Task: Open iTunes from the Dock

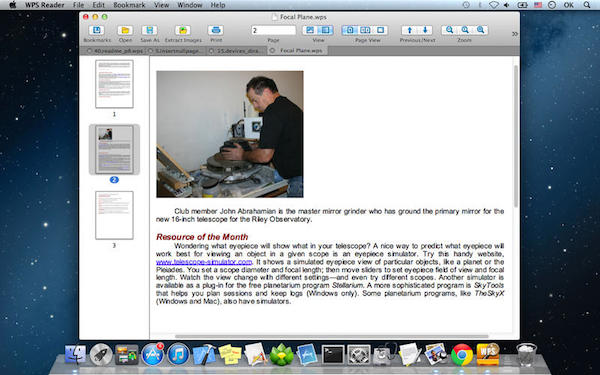Action: pyautogui.click(x=178, y=354)
